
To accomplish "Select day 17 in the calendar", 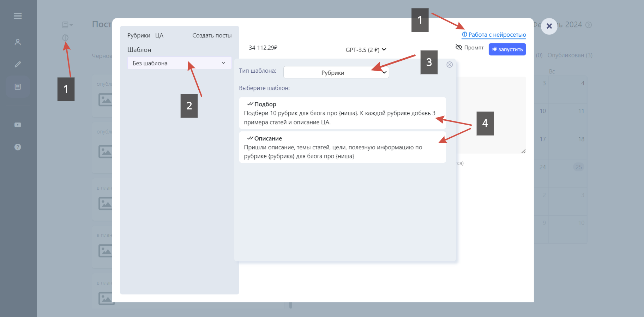I will click(x=543, y=139).
